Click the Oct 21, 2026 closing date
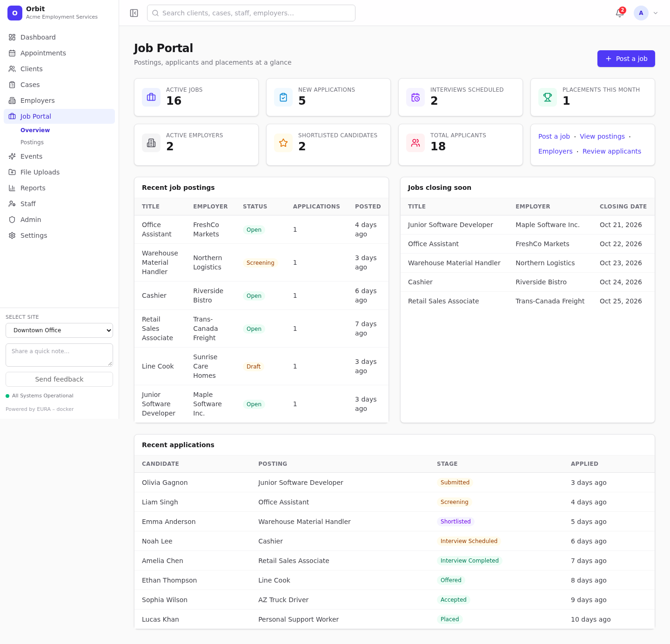 [621, 225]
